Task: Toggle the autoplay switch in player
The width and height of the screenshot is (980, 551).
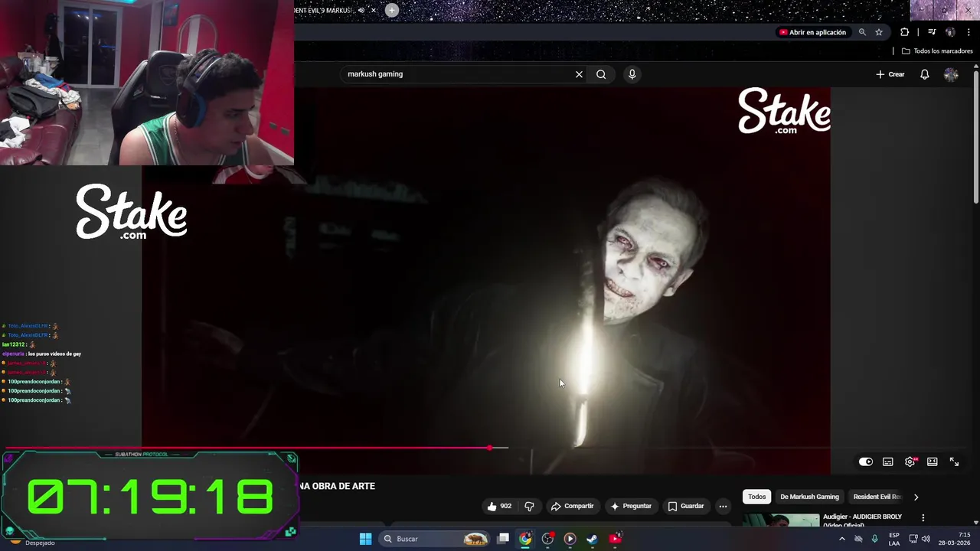Action: click(x=865, y=461)
